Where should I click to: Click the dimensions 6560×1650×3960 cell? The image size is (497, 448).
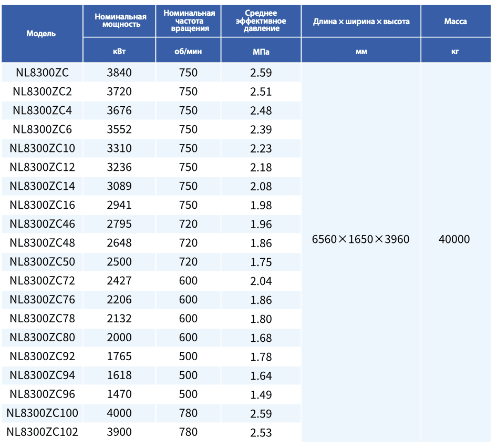click(361, 239)
